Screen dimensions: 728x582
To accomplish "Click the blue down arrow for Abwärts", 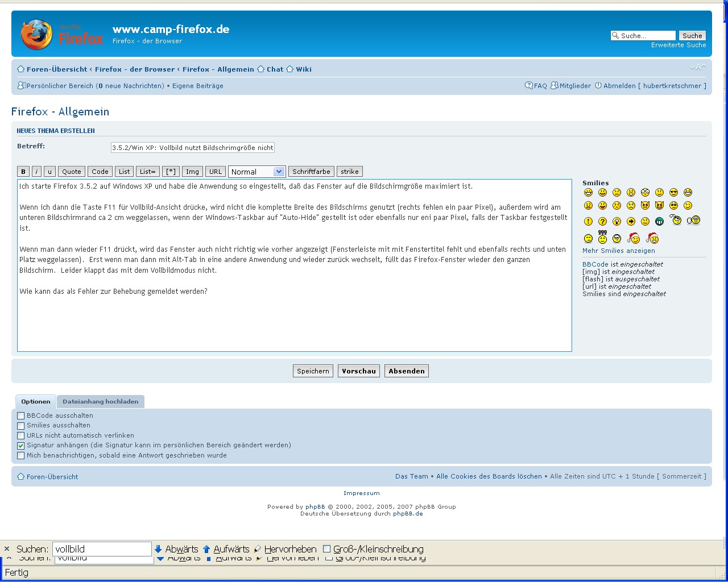I will 158,549.
